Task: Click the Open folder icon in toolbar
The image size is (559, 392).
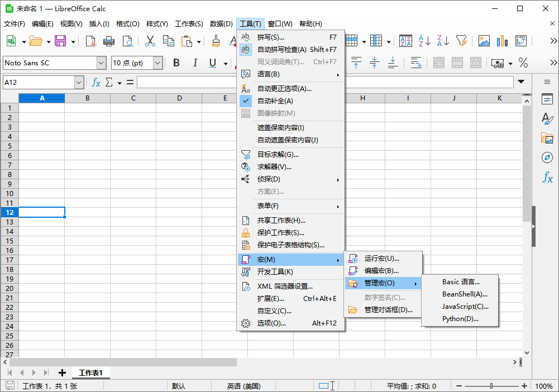Action: pyautogui.click(x=36, y=41)
